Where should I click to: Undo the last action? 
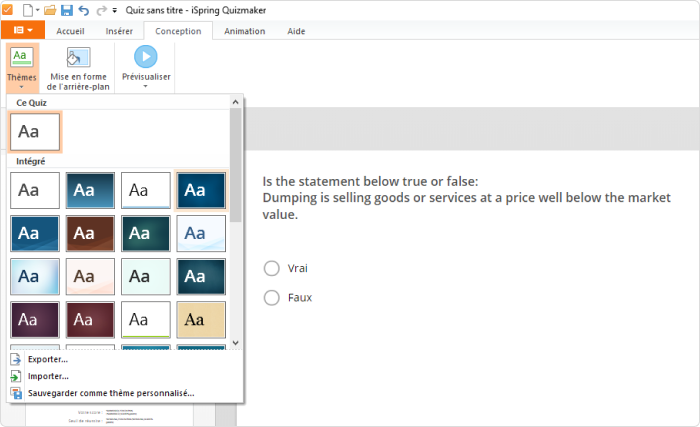click(x=83, y=10)
